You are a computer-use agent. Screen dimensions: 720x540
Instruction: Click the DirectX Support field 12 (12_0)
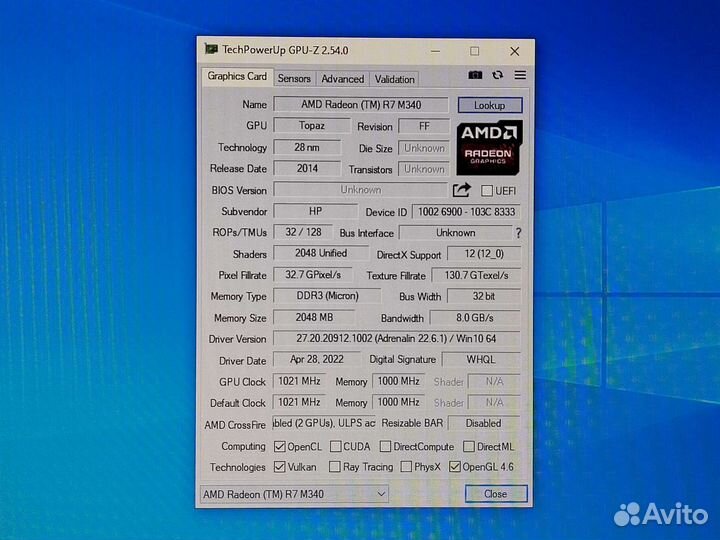484,254
